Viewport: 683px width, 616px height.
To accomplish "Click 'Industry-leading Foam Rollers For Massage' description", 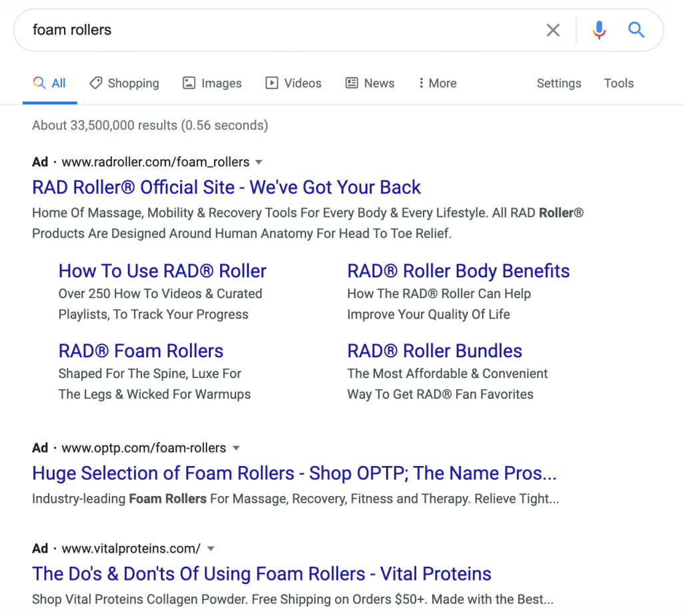I will point(295,499).
